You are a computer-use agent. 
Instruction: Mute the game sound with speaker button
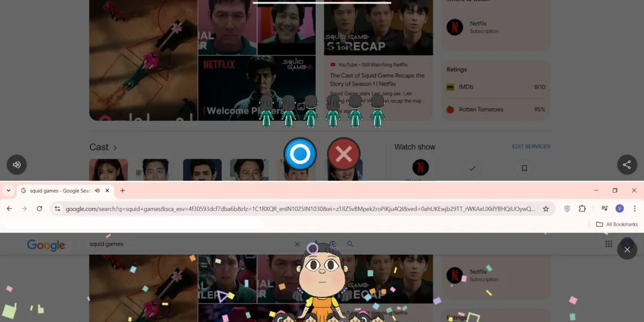tap(17, 165)
